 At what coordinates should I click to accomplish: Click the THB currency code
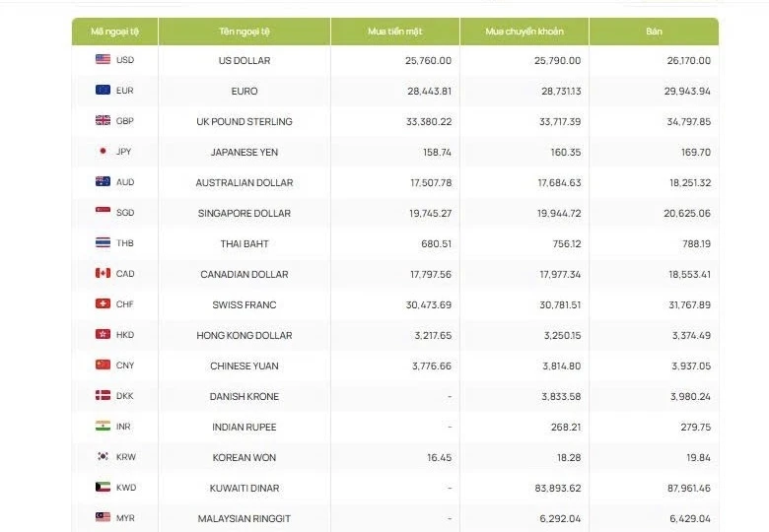click(124, 243)
